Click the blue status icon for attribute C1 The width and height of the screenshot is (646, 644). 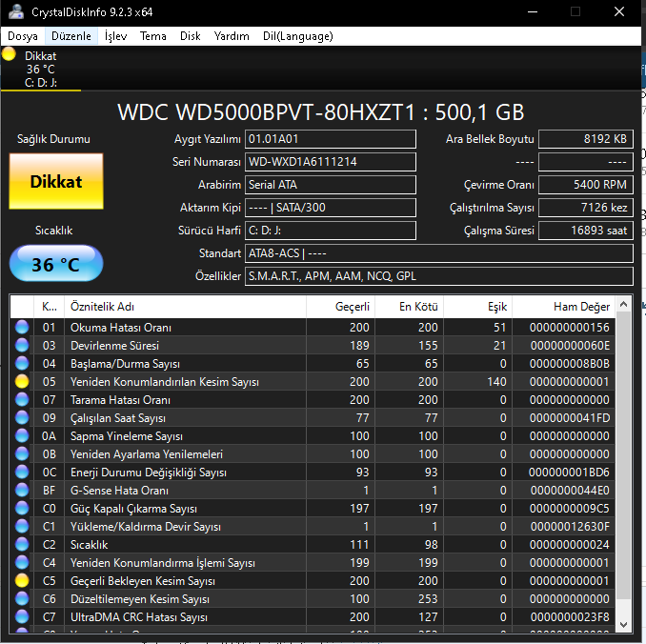click(x=22, y=527)
